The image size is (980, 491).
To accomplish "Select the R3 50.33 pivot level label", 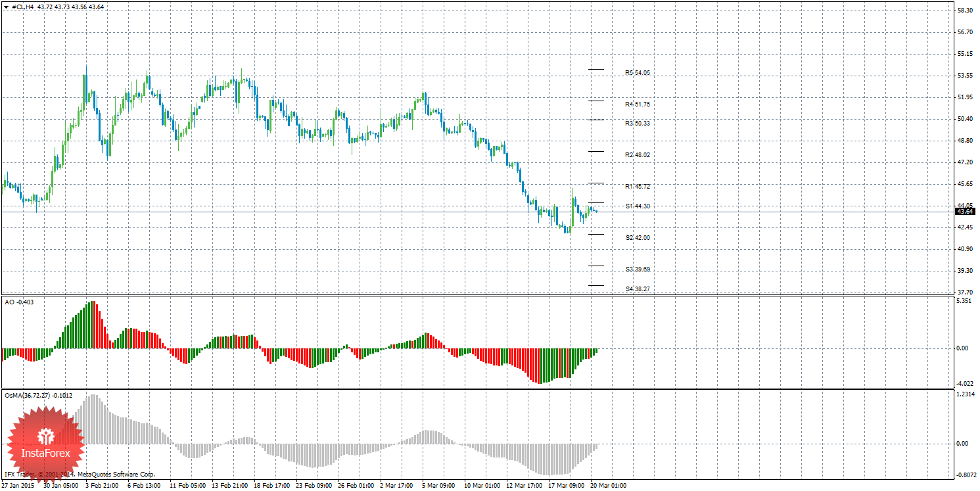I will [637, 124].
